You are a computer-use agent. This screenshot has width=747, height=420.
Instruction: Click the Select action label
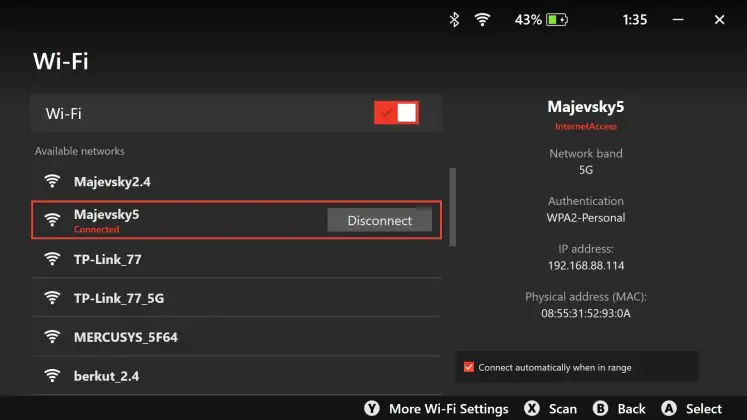tap(704, 409)
